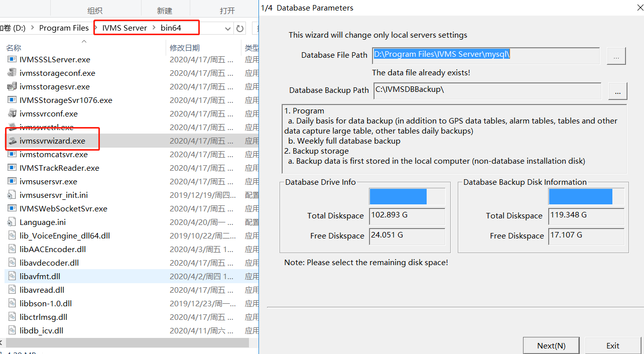Click the ivmsstoragesvr.exe file icon
The height and width of the screenshot is (354, 644).
(12, 86)
